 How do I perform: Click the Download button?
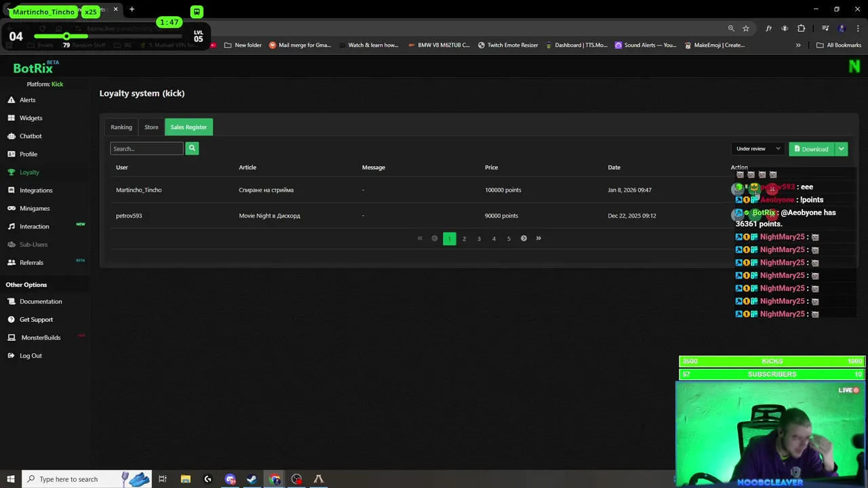(811, 149)
